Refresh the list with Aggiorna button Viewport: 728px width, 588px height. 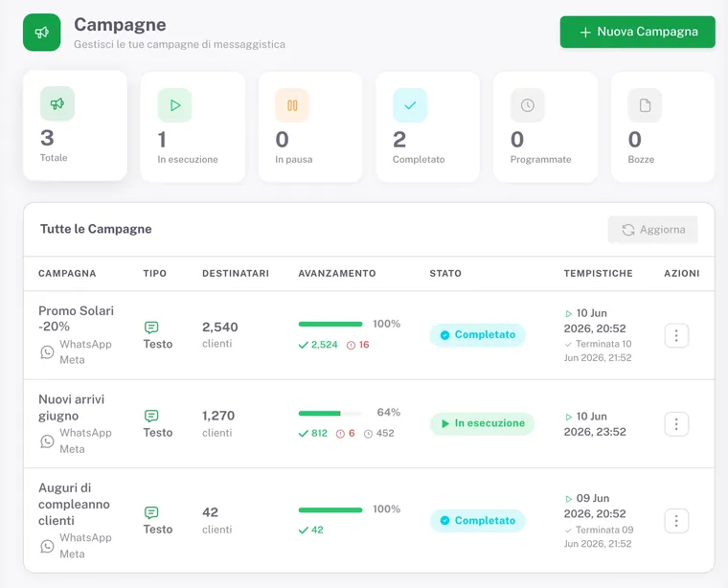pos(652,229)
